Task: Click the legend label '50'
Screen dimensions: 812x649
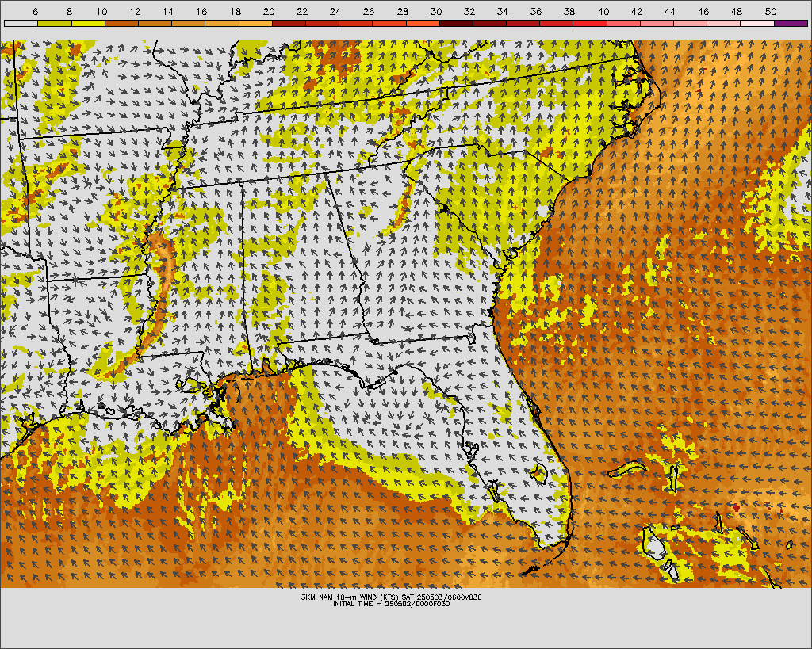Action: [x=771, y=11]
